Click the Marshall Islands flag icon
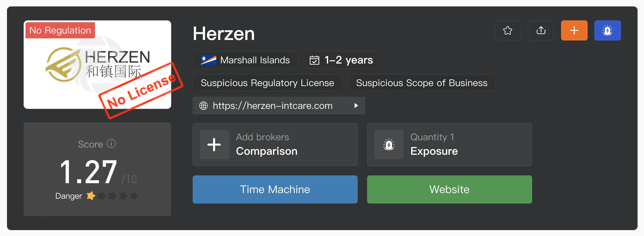 pyautogui.click(x=208, y=60)
